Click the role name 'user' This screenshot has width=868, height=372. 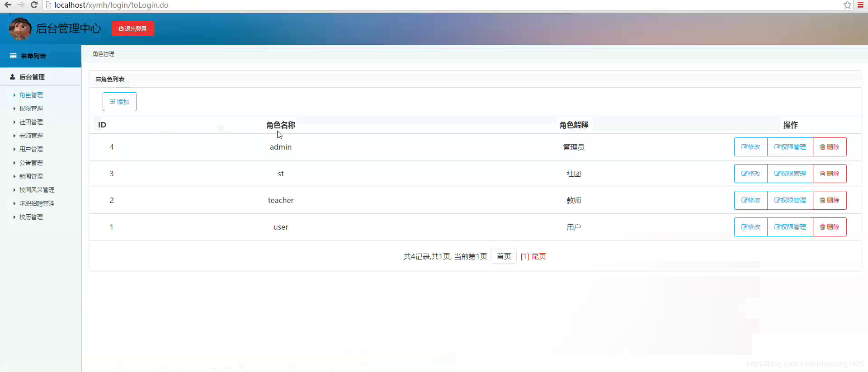(x=281, y=227)
